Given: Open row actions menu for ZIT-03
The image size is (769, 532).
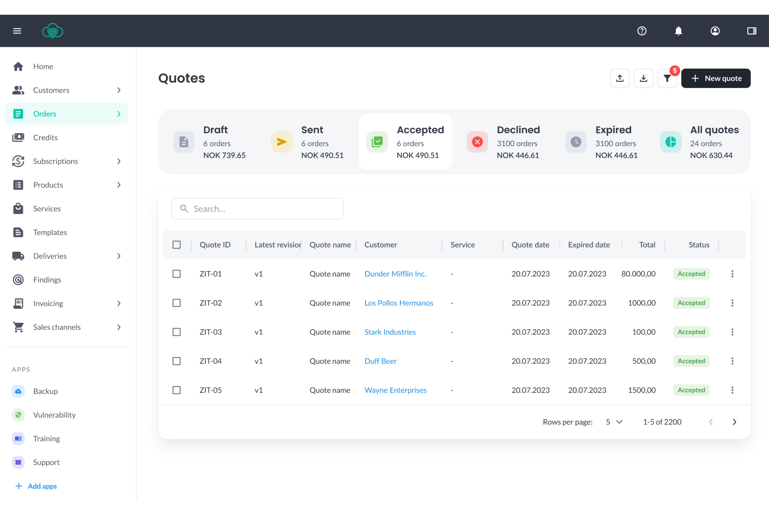Looking at the screenshot, I should click(x=732, y=332).
